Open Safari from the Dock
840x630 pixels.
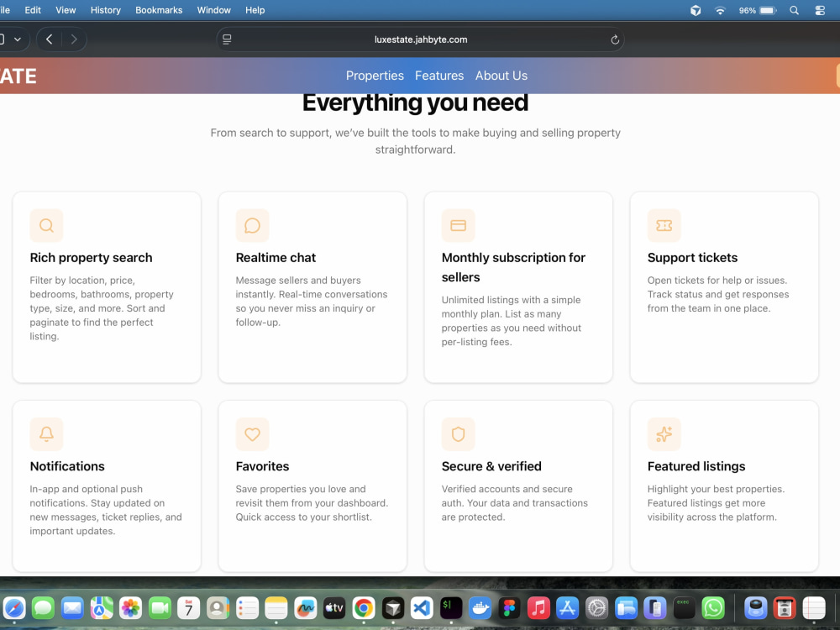coord(14,608)
